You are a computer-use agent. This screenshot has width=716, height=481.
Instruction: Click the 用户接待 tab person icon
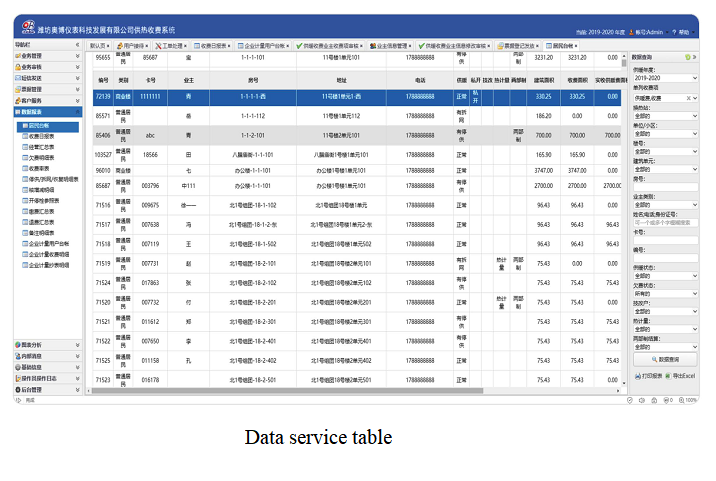[120, 46]
